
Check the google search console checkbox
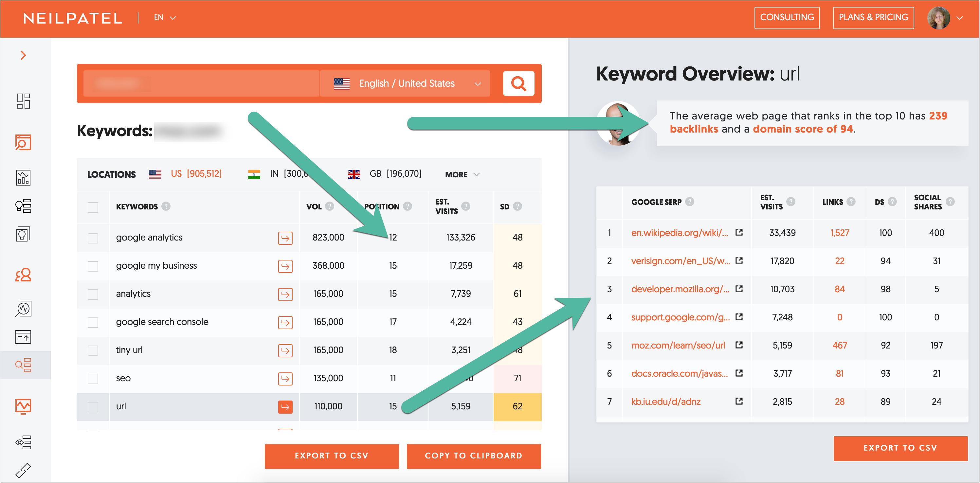[93, 323]
